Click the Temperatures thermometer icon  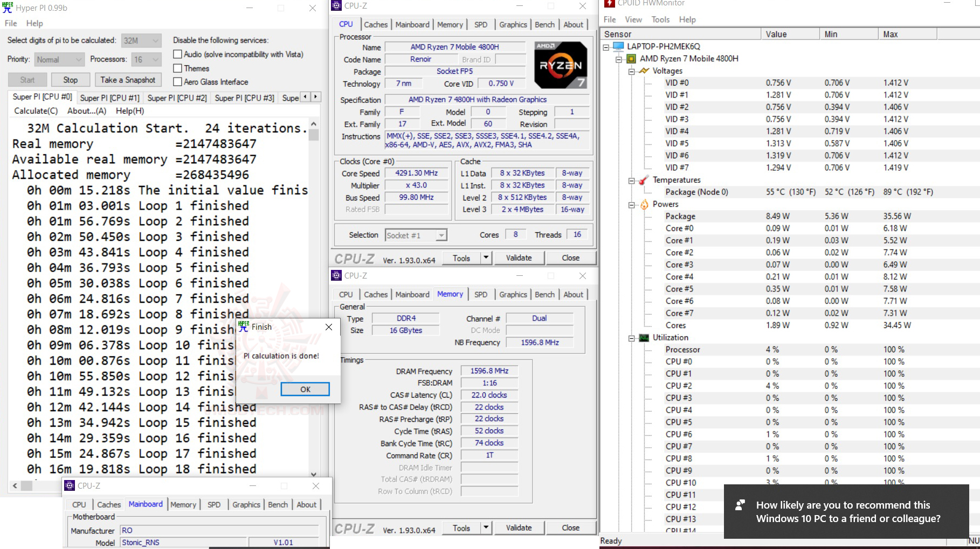pyautogui.click(x=644, y=180)
